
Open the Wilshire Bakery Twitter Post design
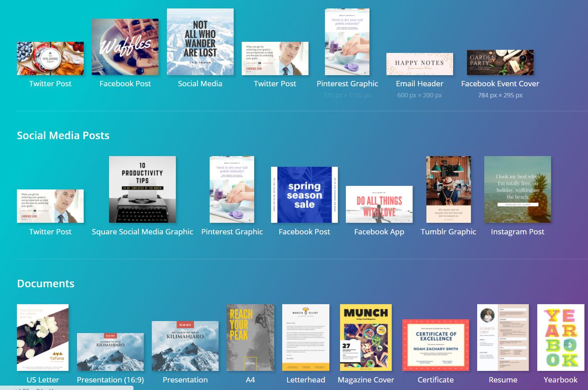coord(50,58)
